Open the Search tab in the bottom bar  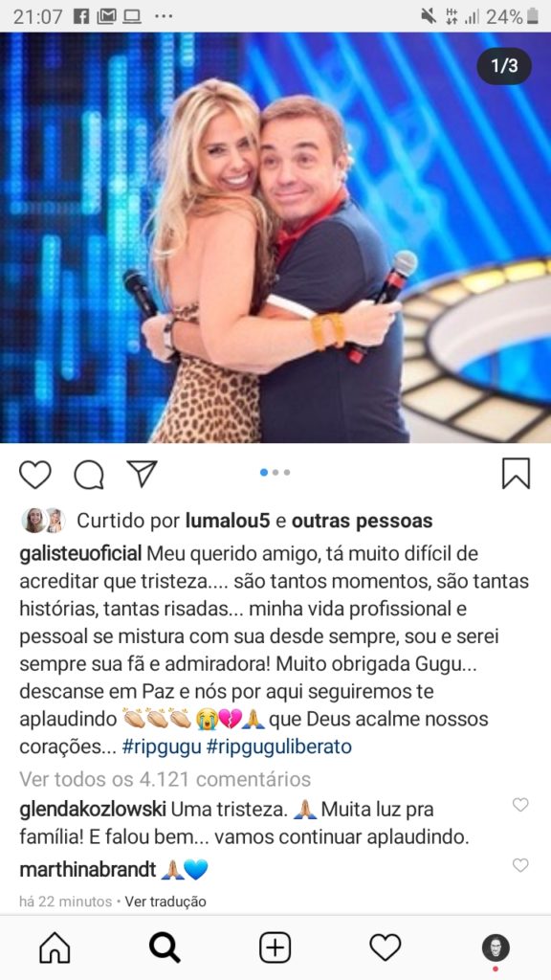point(165,948)
